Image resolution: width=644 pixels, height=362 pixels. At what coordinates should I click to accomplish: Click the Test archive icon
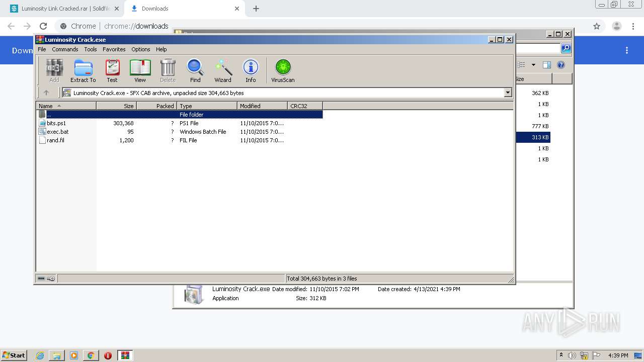tap(112, 70)
